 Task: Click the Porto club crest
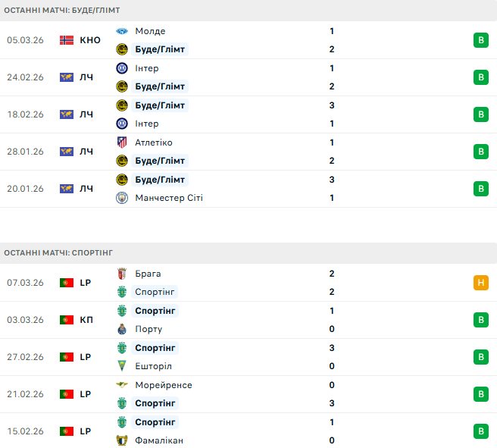point(122,329)
